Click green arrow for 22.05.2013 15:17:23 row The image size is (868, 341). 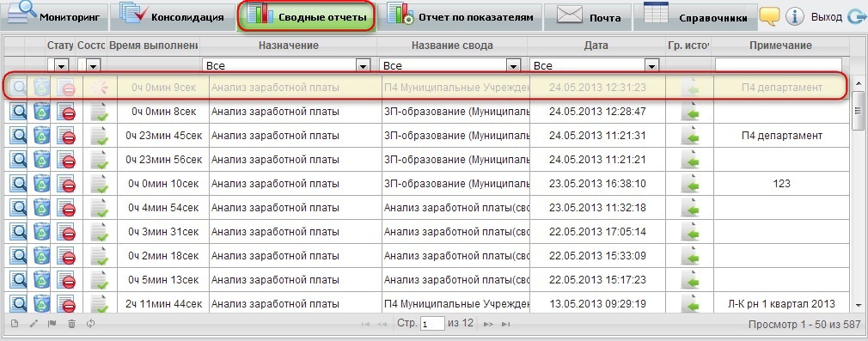click(x=689, y=281)
